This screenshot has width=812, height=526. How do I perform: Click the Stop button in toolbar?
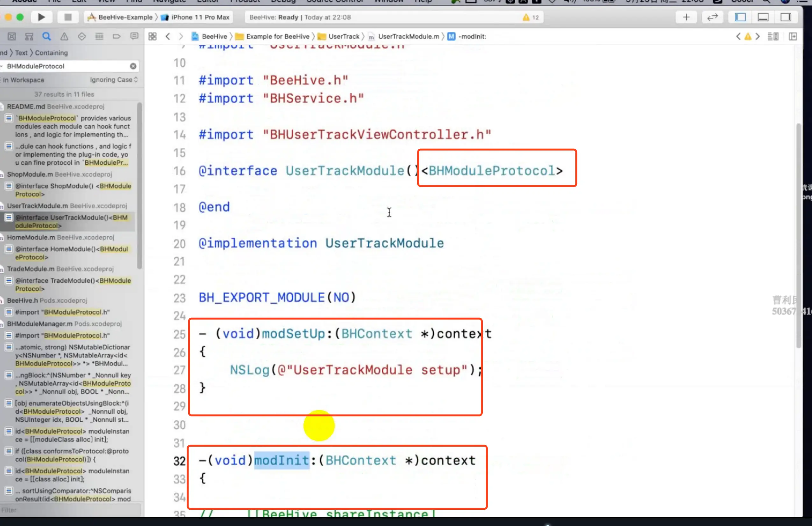click(68, 17)
